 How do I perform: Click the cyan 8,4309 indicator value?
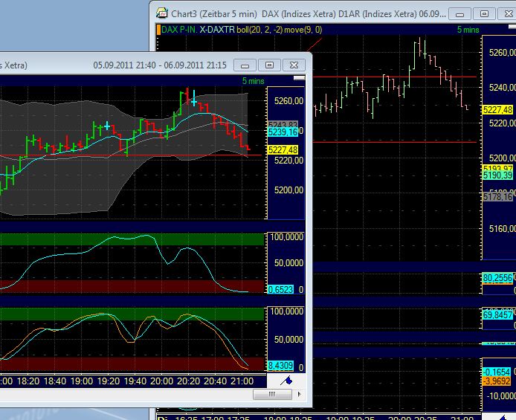280,366
